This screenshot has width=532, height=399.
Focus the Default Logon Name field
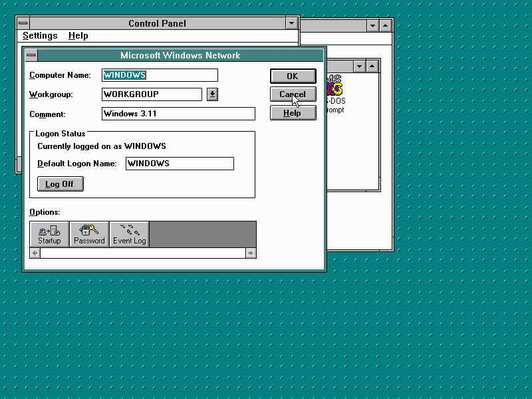tap(180, 164)
